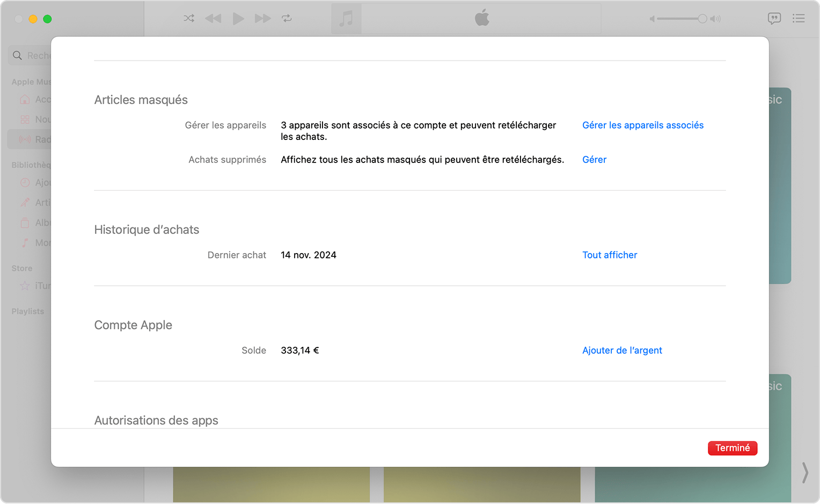
Task: Open the playback queue list icon
Action: pyautogui.click(x=799, y=18)
